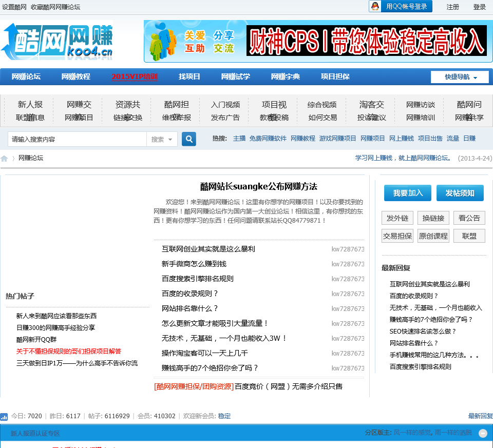The width and height of the screenshot is (493, 448).
Task: Click moderator 风一样的感觉 link
Action: (412, 433)
